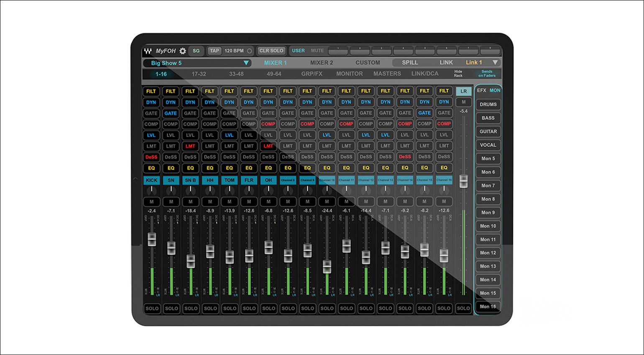Screen dimensions: 644x355
Task: Open the SG signal generator
Action: (x=196, y=51)
